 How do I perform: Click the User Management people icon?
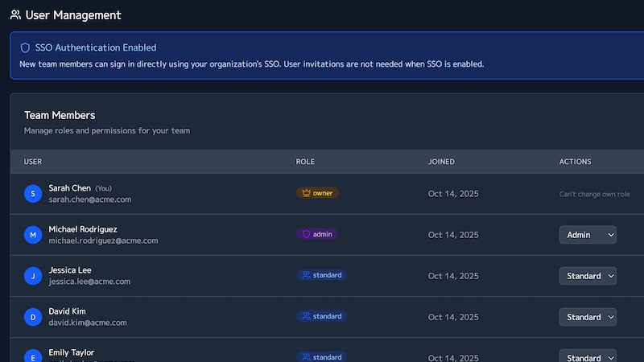[15, 15]
